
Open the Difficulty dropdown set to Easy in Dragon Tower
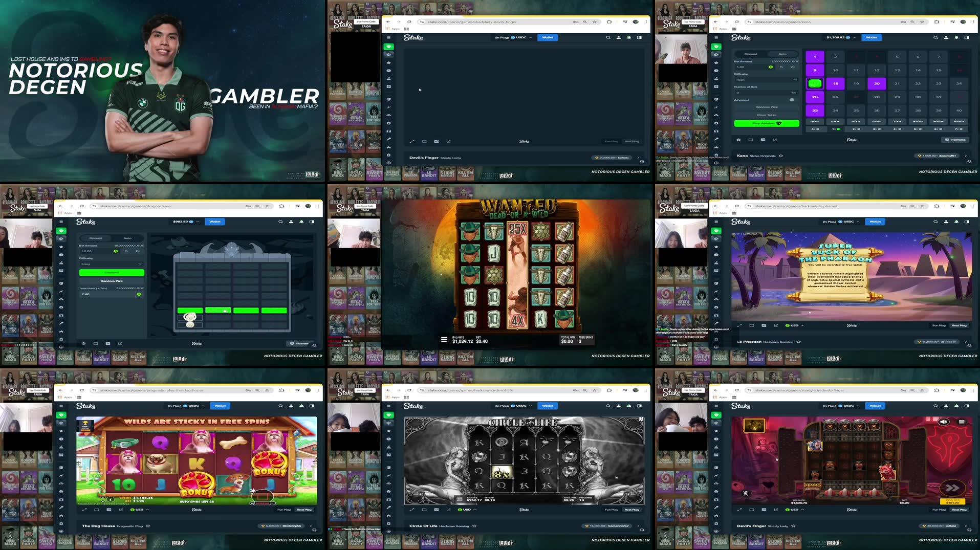[x=111, y=264]
